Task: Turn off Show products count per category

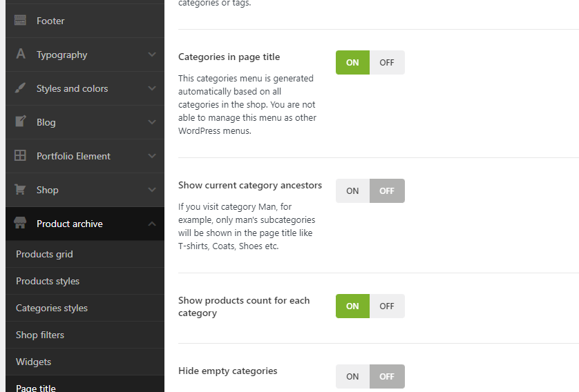Action: [x=387, y=306]
